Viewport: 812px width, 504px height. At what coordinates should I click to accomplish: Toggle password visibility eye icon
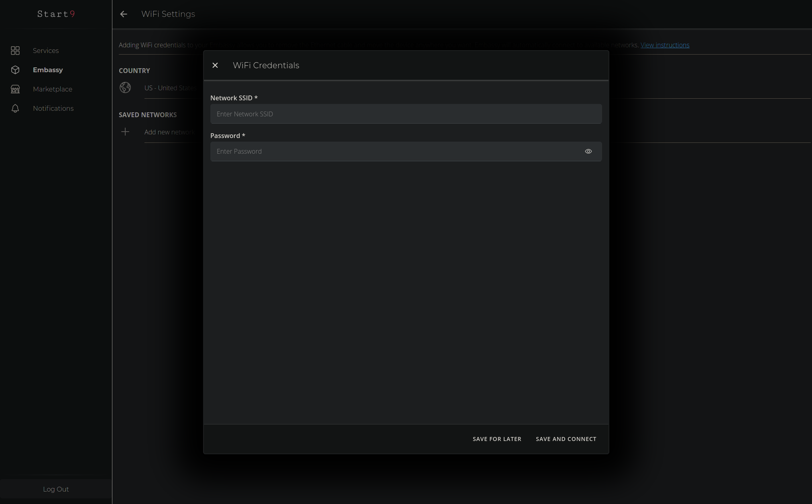tap(588, 151)
